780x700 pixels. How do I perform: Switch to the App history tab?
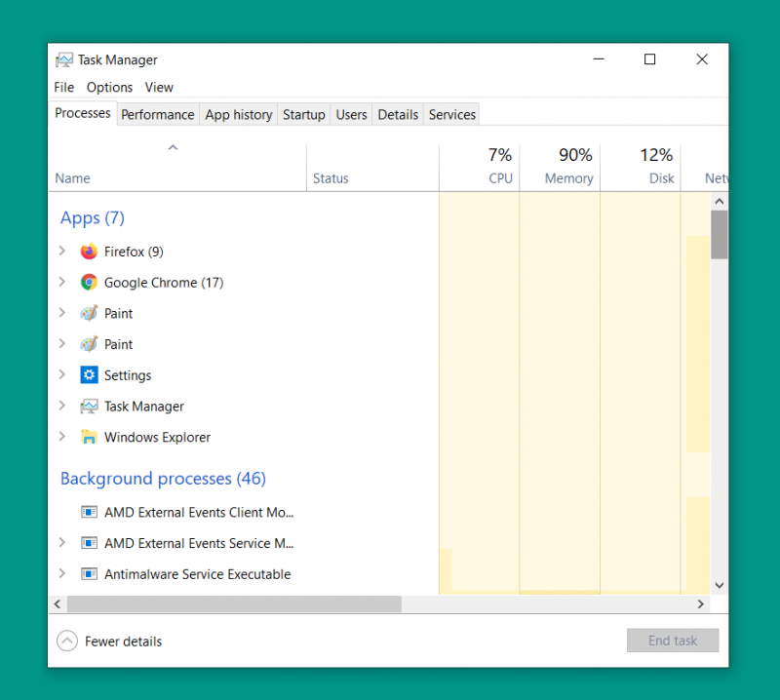[x=239, y=114]
